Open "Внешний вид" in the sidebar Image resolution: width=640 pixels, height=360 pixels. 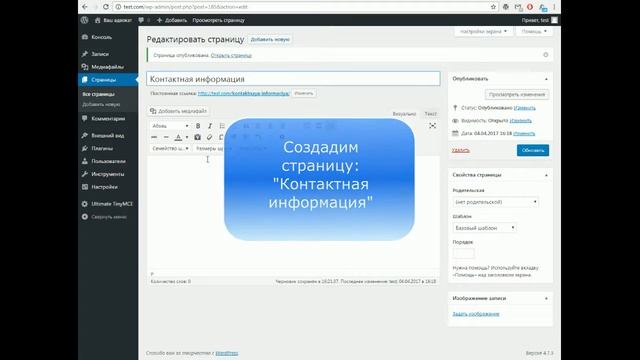click(108, 136)
